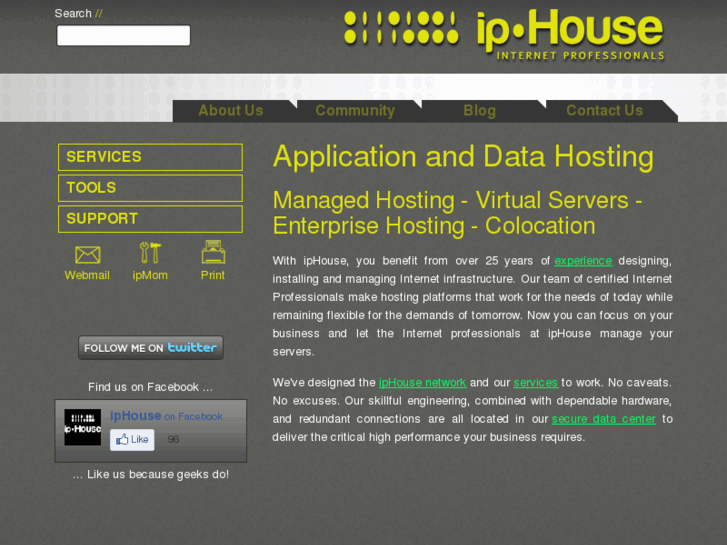Open the About Us tab
727x545 pixels.
[x=231, y=111]
